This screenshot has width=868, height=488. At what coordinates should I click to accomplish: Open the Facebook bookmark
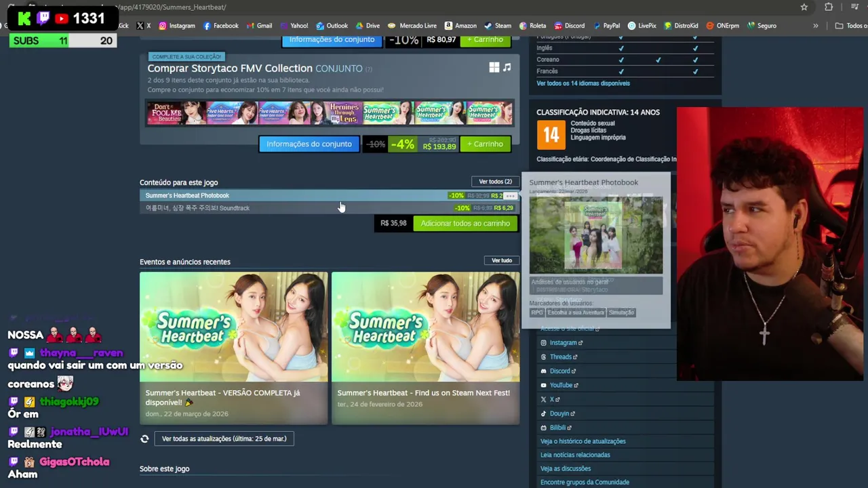point(221,26)
